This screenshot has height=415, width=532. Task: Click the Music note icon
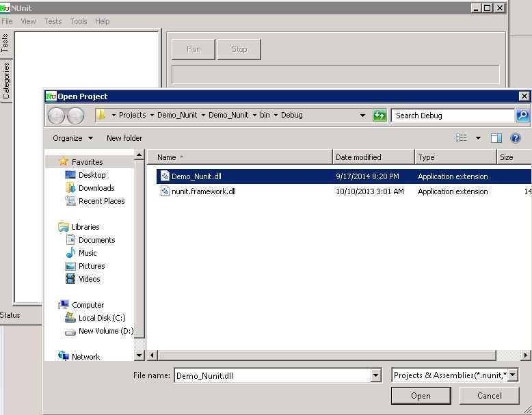70,252
